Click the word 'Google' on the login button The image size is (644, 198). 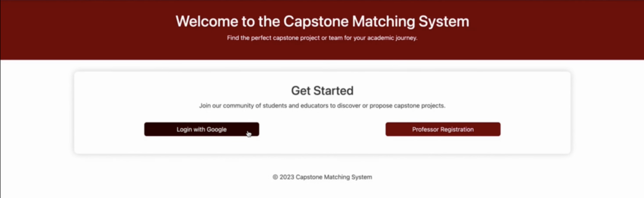[217, 130]
